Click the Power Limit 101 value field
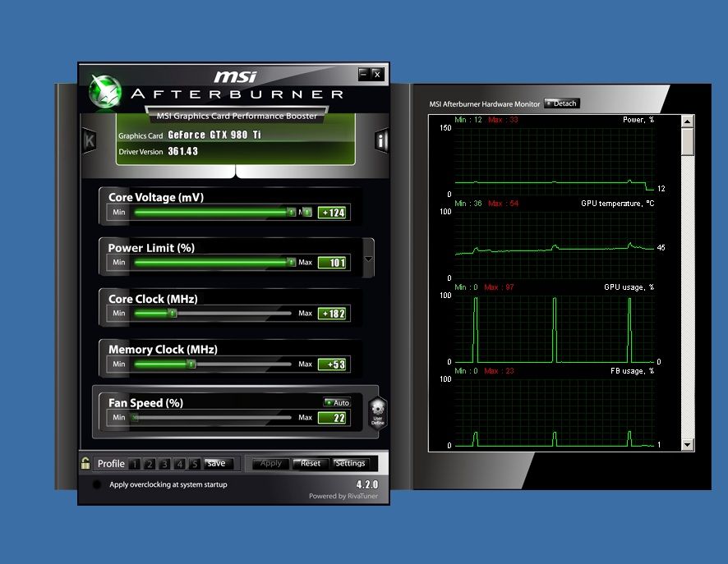 [x=334, y=263]
